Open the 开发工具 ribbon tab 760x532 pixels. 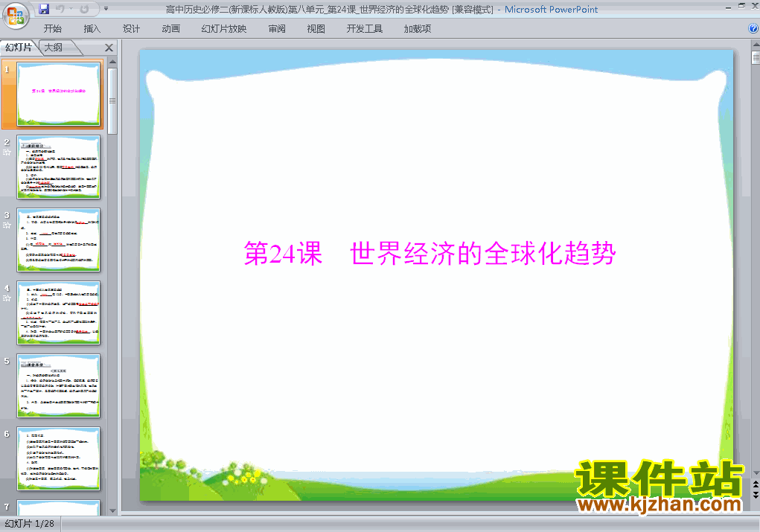(x=365, y=28)
